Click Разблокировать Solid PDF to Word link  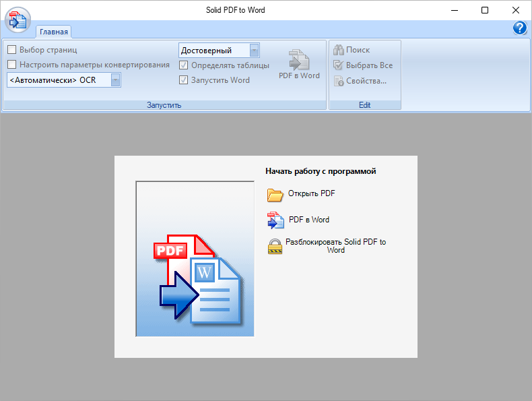point(335,246)
